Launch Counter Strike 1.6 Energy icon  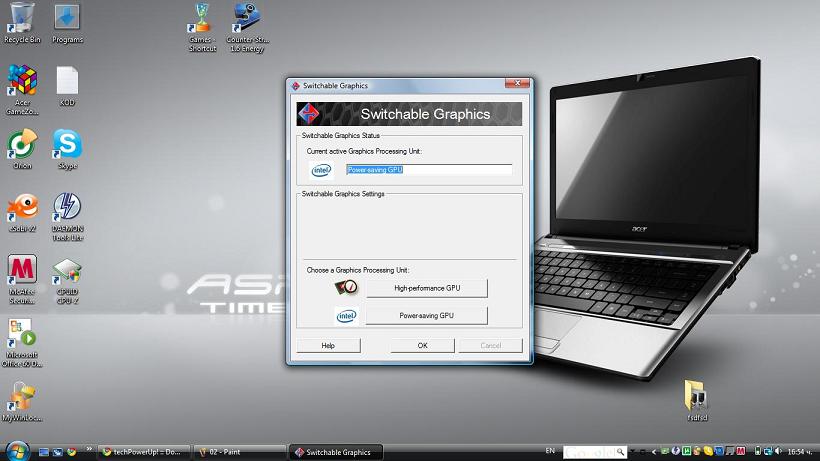pyautogui.click(x=247, y=27)
